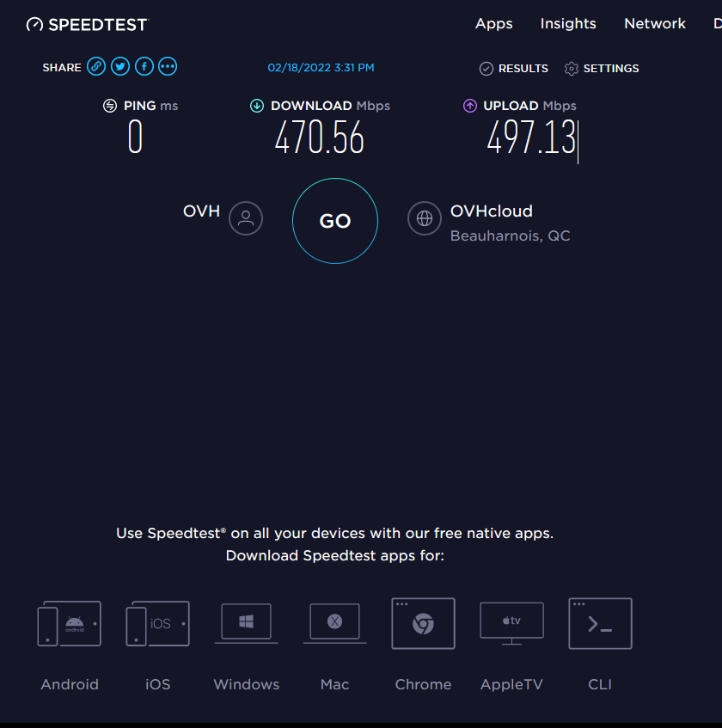Open the iOS app download icon
The height and width of the screenshot is (728, 722).
(158, 624)
